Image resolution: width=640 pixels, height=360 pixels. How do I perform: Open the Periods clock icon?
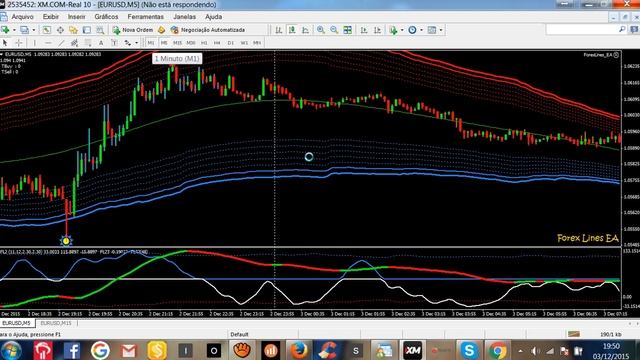tap(412, 30)
